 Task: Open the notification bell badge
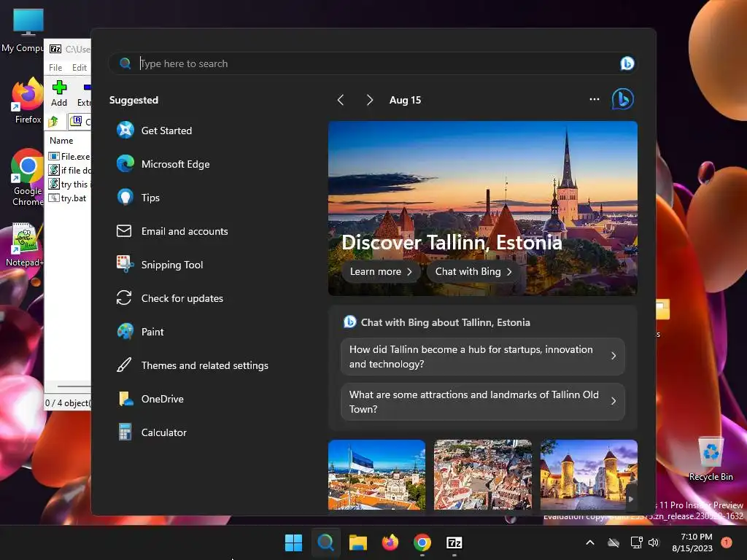tap(726, 542)
